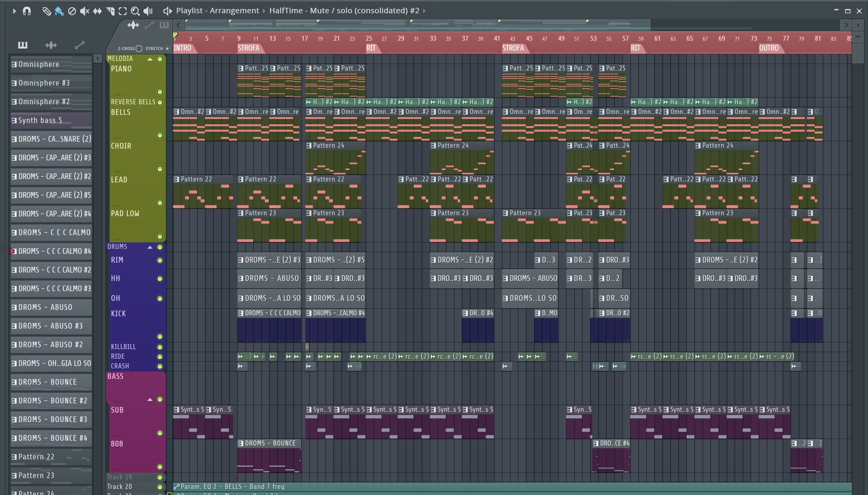The width and height of the screenshot is (868, 495).
Task: Show audio clips in the picker panel
Action: pos(51,45)
